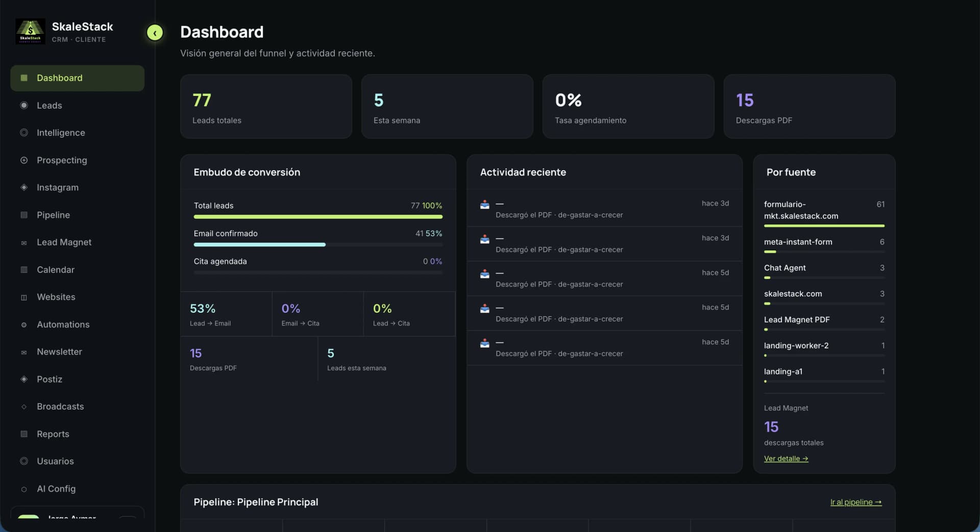This screenshot has height=532, width=980.
Task: Click the Instagram diamond icon in sidebar
Action: 24,187
